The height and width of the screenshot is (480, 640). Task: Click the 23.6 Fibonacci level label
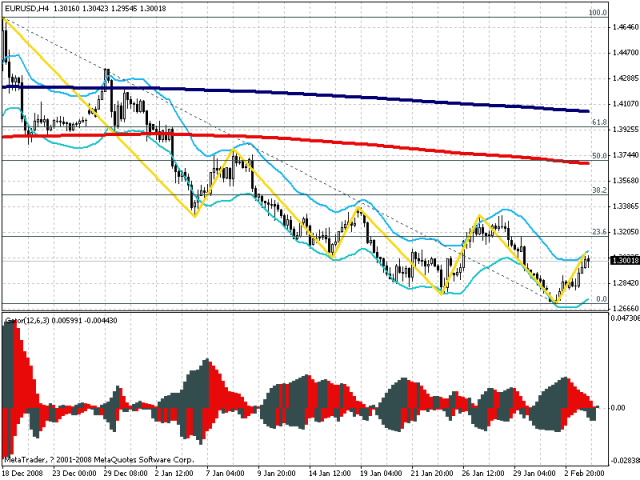pyautogui.click(x=599, y=232)
